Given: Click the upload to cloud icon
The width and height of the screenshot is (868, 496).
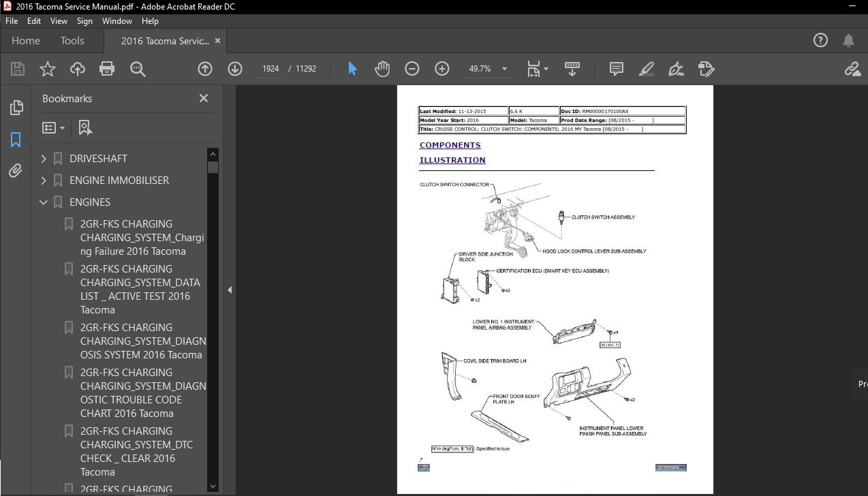Looking at the screenshot, I should pos(78,69).
